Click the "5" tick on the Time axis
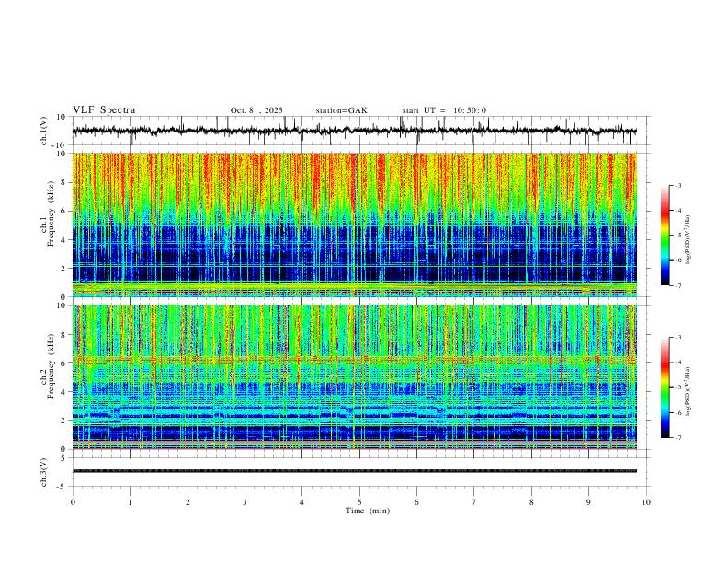The height and width of the screenshot is (563, 728). click(359, 502)
